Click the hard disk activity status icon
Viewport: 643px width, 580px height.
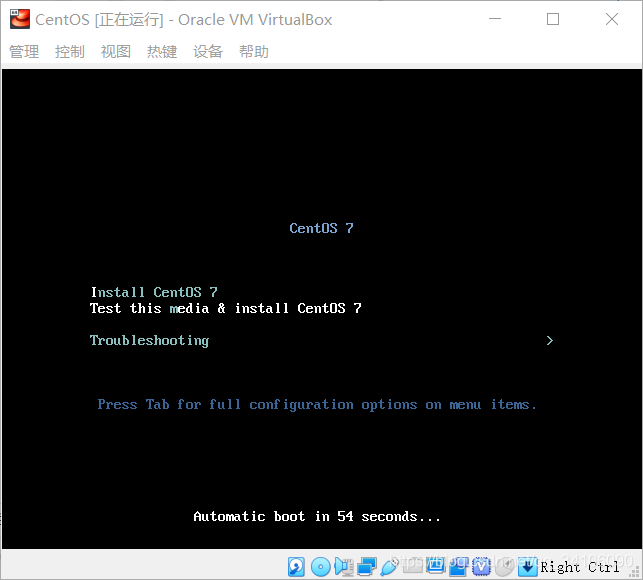296,567
